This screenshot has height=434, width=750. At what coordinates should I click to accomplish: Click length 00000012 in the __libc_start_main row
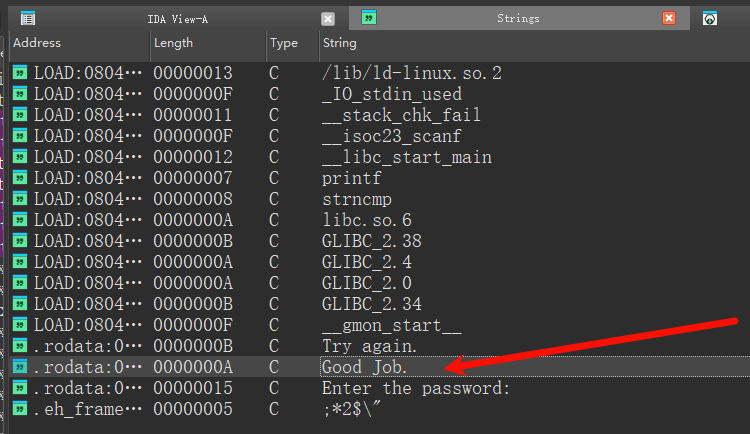193,157
